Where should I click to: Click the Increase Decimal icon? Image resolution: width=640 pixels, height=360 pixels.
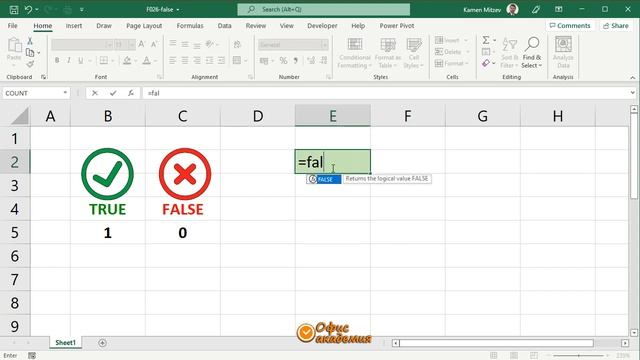pyautogui.click(x=311, y=61)
